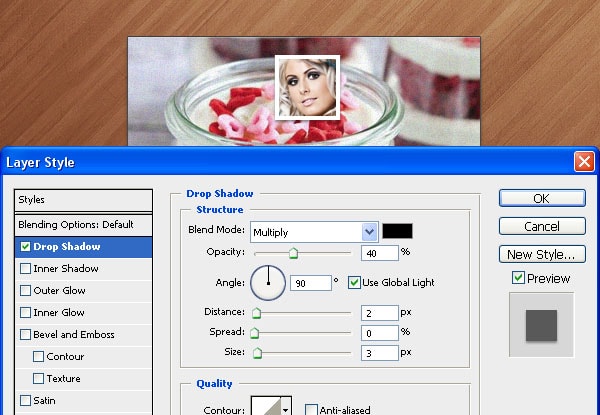Click the style preview thumbnail
This screenshot has height=415, width=600.
point(541,325)
